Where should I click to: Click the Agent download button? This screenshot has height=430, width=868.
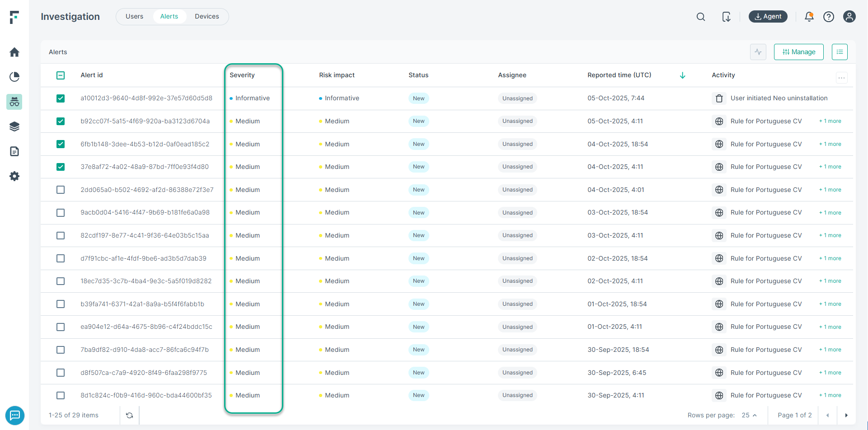(768, 17)
